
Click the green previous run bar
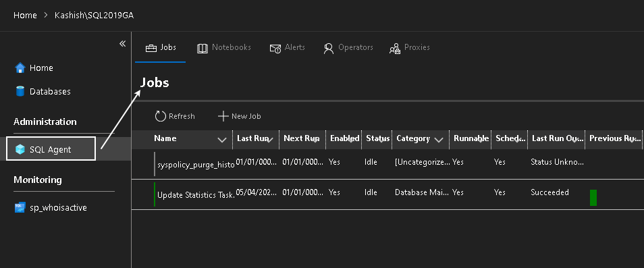pos(593,197)
